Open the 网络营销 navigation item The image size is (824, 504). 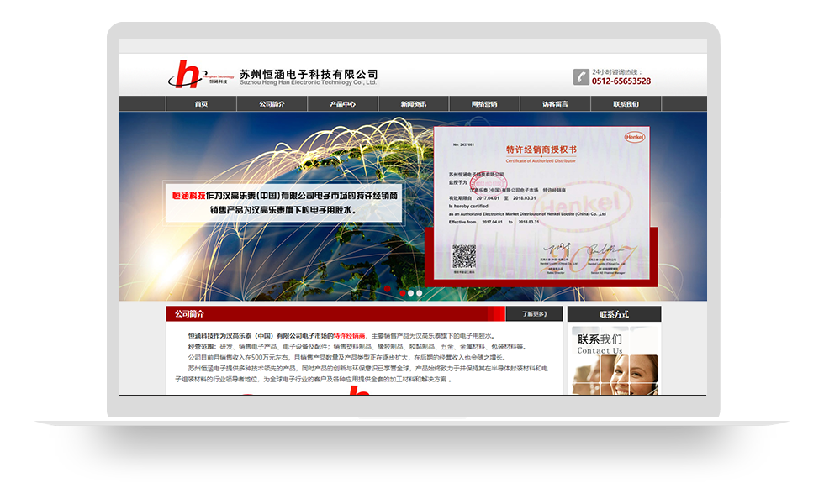pyautogui.click(x=484, y=104)
